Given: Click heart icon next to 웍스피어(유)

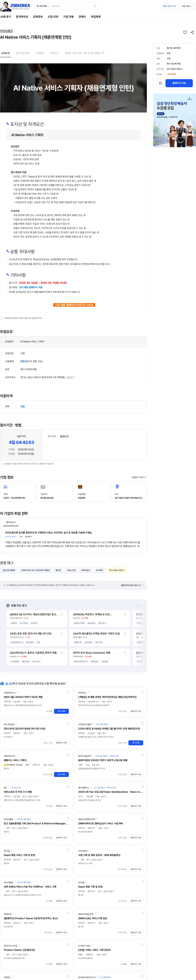Looking at the screenshot, I should pyautogui.click(x=17, y=724).
